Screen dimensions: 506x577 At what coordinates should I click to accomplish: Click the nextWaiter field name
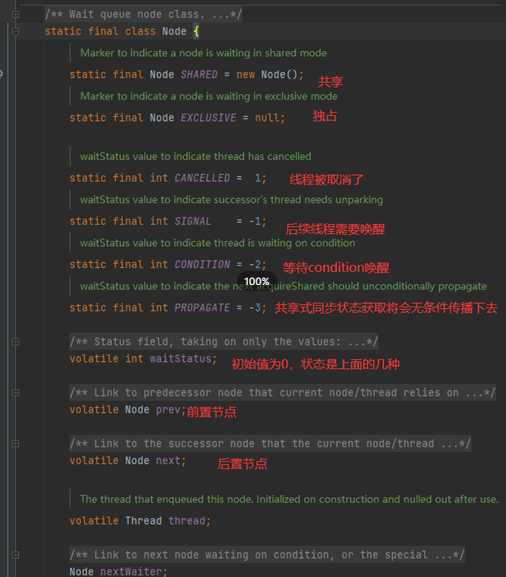(131, 571)
